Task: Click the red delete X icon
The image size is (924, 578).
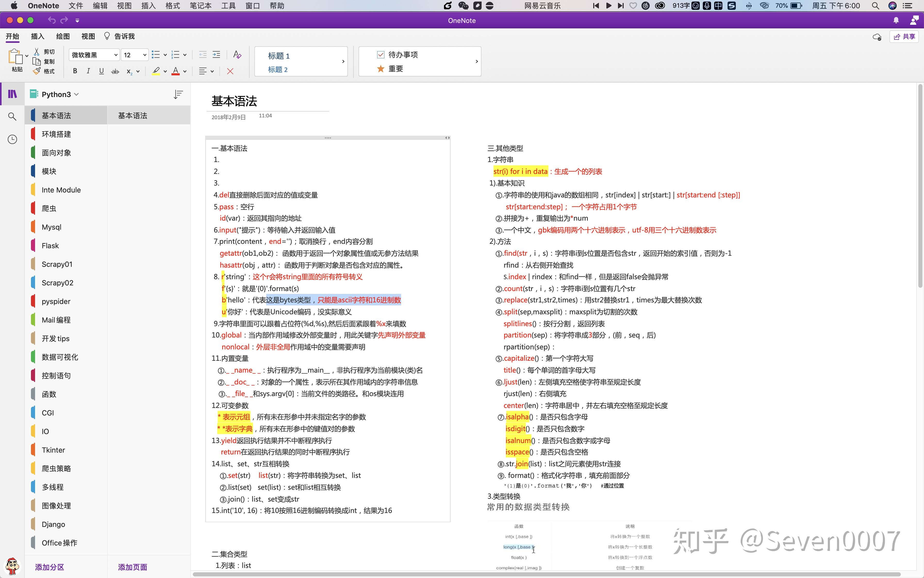Action: tap(230, 71)
